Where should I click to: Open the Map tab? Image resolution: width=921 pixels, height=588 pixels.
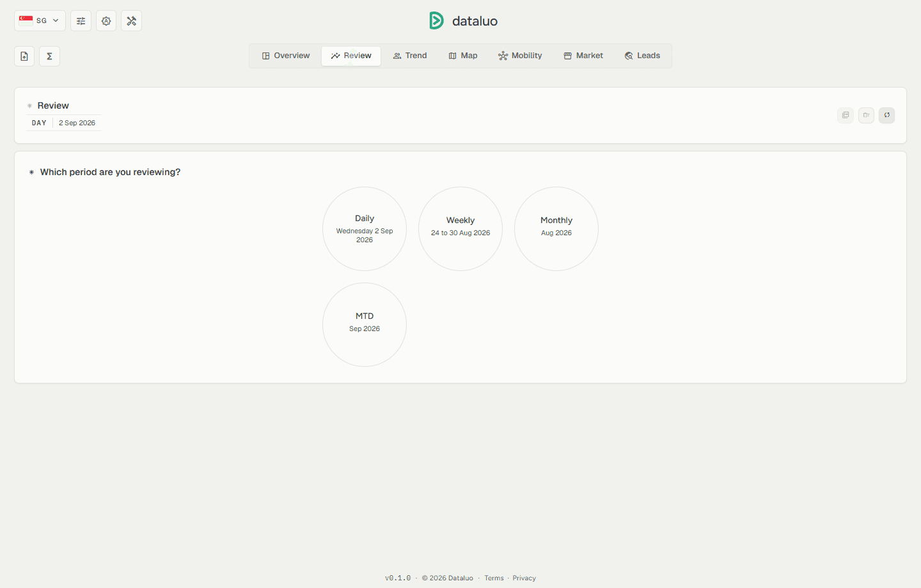463,56
